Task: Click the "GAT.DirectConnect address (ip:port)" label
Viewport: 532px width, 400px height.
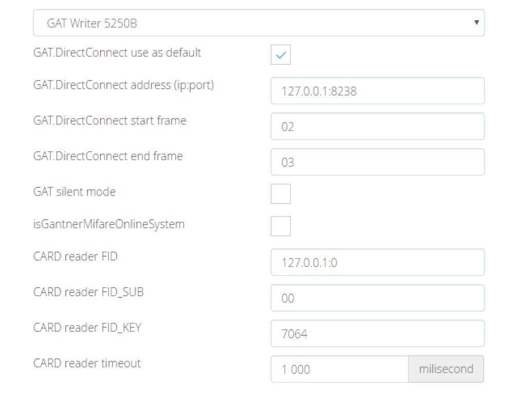Action: 123,85
